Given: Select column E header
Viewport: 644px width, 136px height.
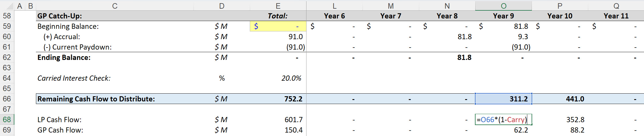Looking at the screenshot, I should pyautogui.click(x=278, y=6).
